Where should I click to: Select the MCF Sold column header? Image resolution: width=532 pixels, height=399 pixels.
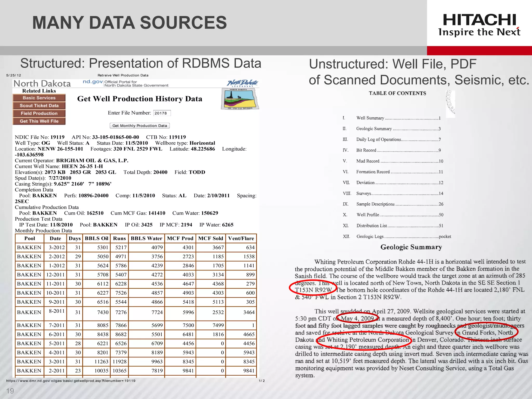tap(211, 238)
